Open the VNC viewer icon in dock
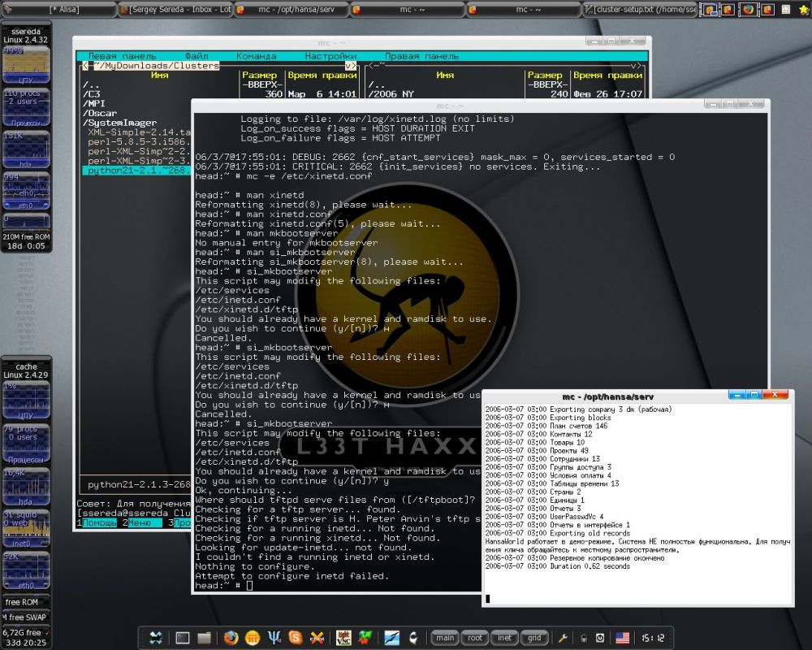812x650 pixels. click(x=343, y=638)
